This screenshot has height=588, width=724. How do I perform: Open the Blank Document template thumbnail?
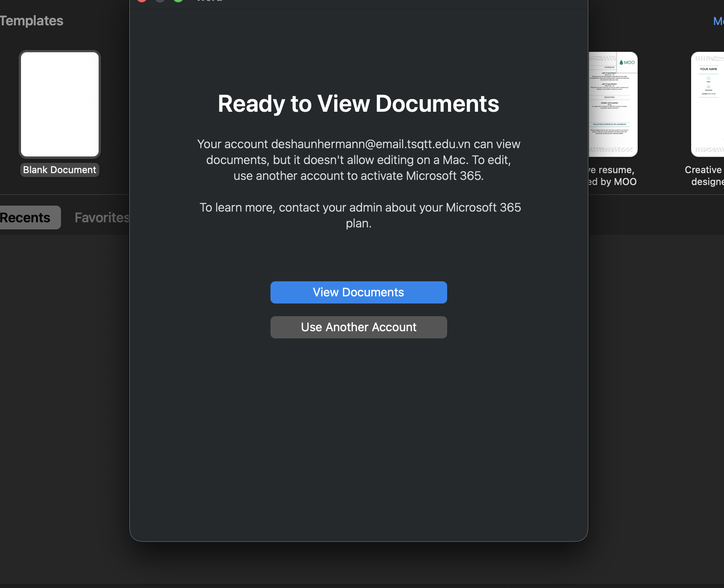[x=60, y=104]
